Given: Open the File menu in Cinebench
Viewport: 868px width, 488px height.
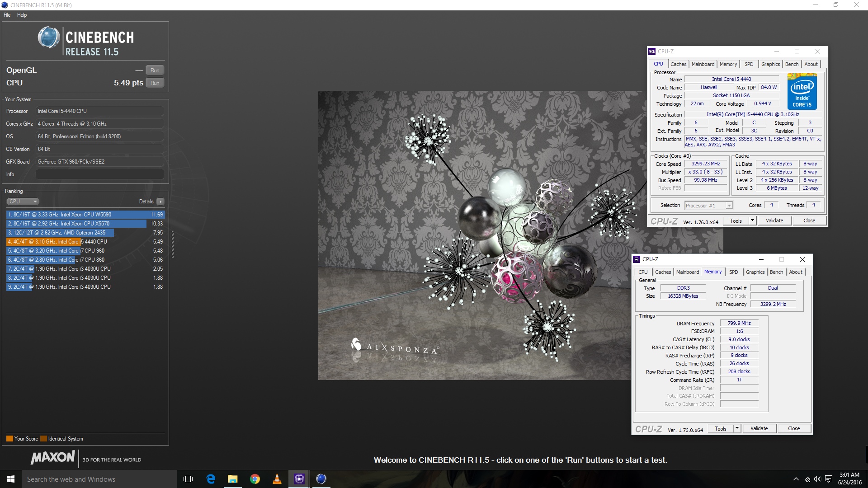Looking at the screenshot, I should click(x=7, y=15).
